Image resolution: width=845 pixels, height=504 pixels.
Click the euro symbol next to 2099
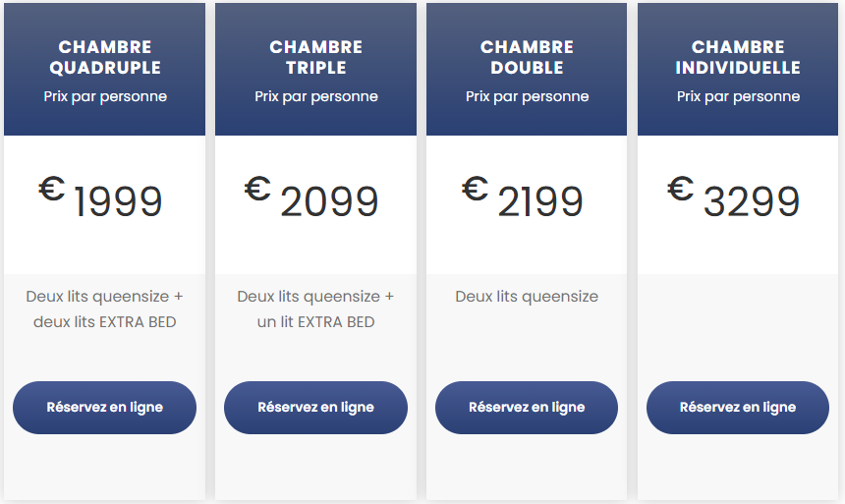[x=257, y=188]
